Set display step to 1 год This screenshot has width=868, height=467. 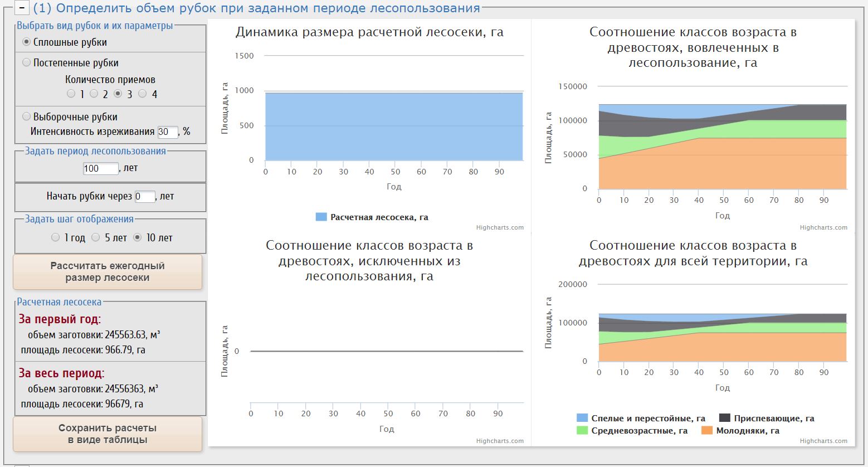(x=55, y=237)
